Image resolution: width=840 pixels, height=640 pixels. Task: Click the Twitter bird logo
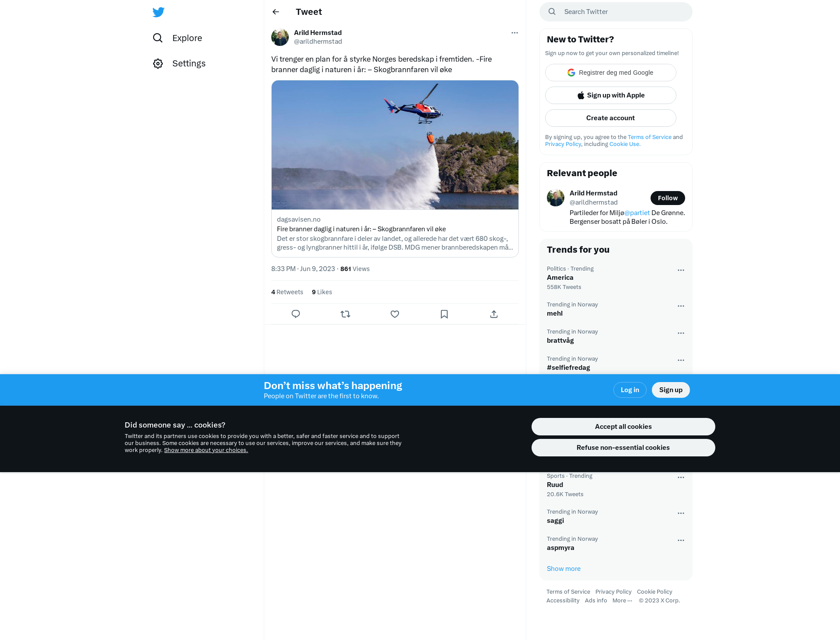[x=158, y=12]
